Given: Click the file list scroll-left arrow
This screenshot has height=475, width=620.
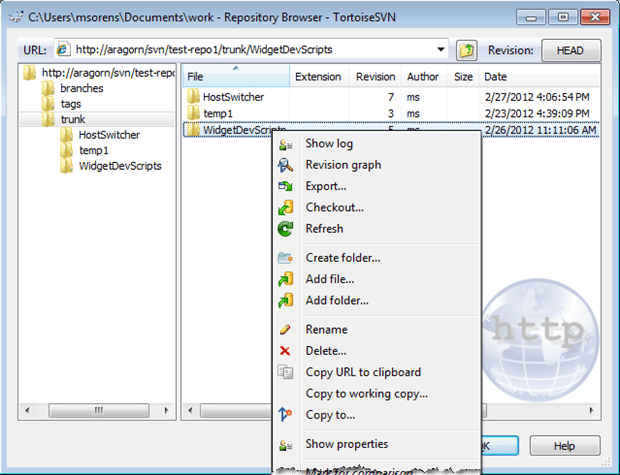Looking at the screenshot, I should pyautogui.click(x=190, y=411).
